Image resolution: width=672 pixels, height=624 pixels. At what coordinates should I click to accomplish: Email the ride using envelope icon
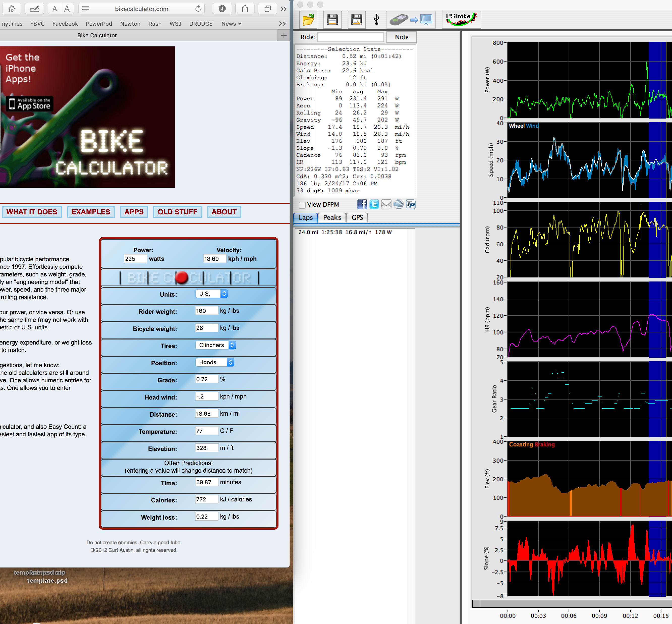[386, 204]
